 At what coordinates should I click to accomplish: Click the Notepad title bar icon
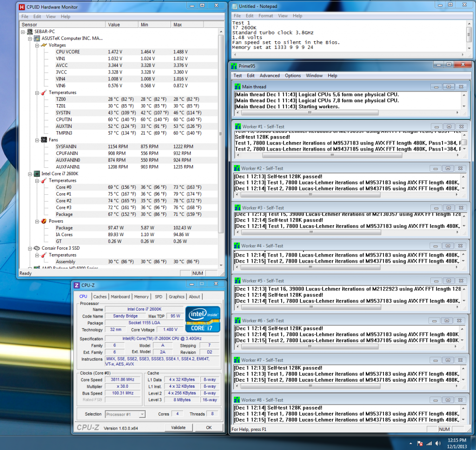[234, 7]
